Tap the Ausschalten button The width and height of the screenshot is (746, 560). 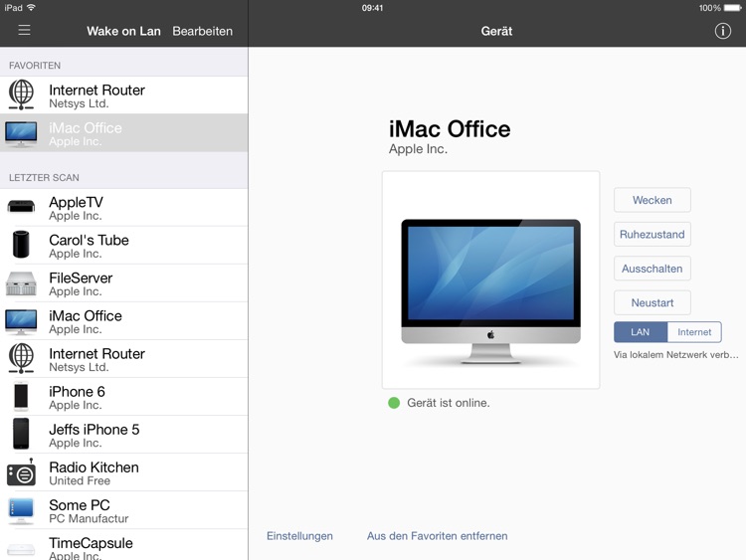pyautogui.click(x=653, y=269)
